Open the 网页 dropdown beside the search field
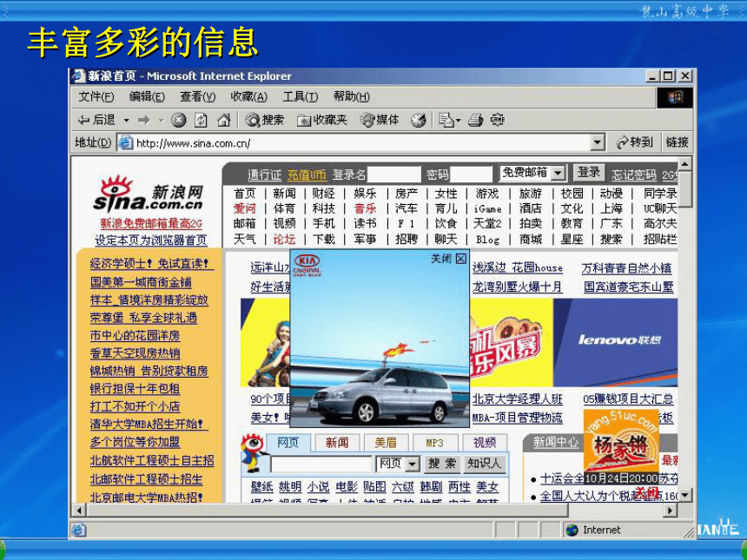The image size is (747, 560). [412, 464]
